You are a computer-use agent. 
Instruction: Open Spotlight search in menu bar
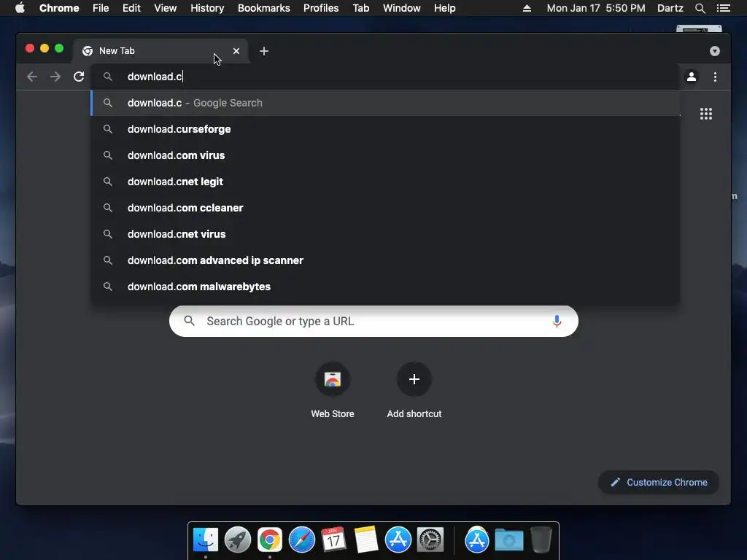pyautogui.click(x=700, y=8)
